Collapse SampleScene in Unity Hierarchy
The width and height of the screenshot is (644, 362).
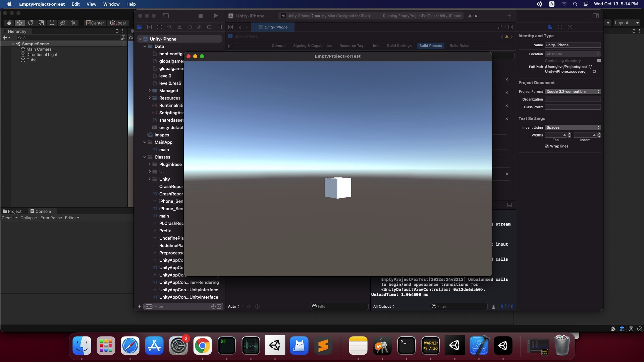click(x=13, y=44)
